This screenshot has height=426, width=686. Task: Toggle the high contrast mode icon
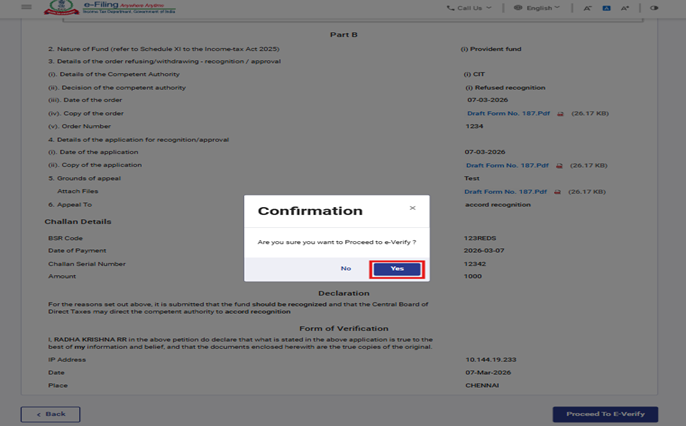[x=654, y=8]
